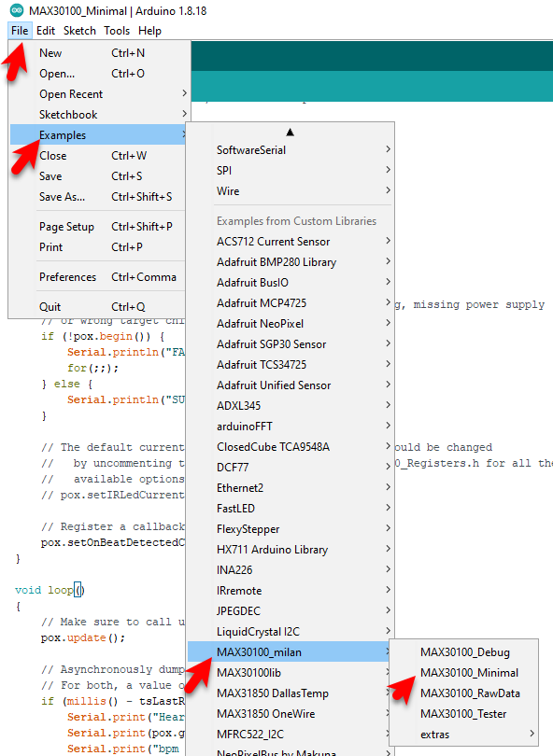The height and width of the screenshot is (756, 553).
Task: Click Arduino logo in title bar
Action: point(17,10)
